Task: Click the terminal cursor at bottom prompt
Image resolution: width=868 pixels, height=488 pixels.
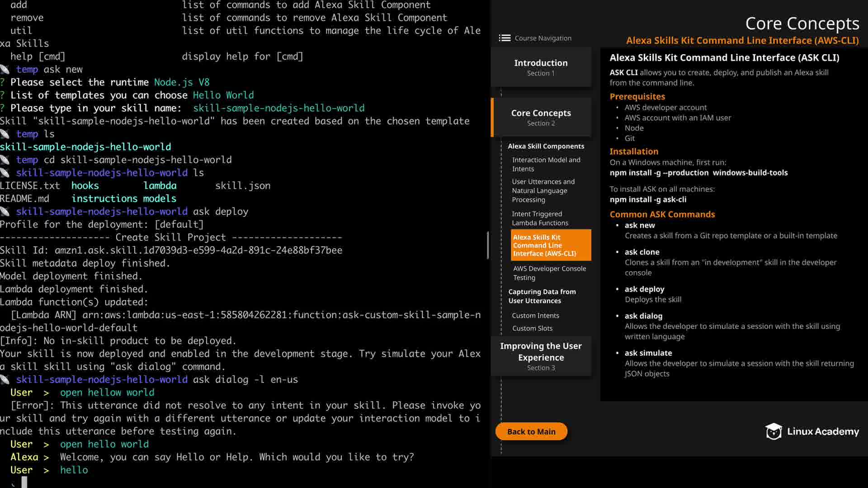Action: 24,482
